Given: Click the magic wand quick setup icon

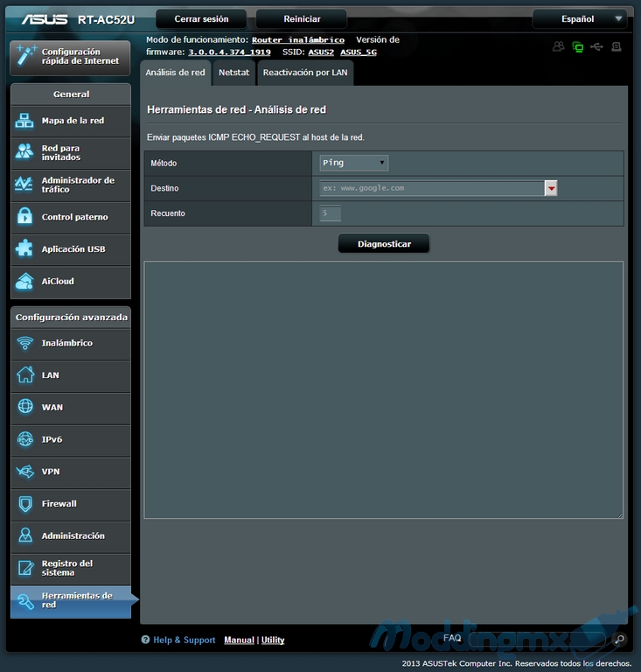Looking at the screenshot, I should pyautogui.click(x=25, y=56).
